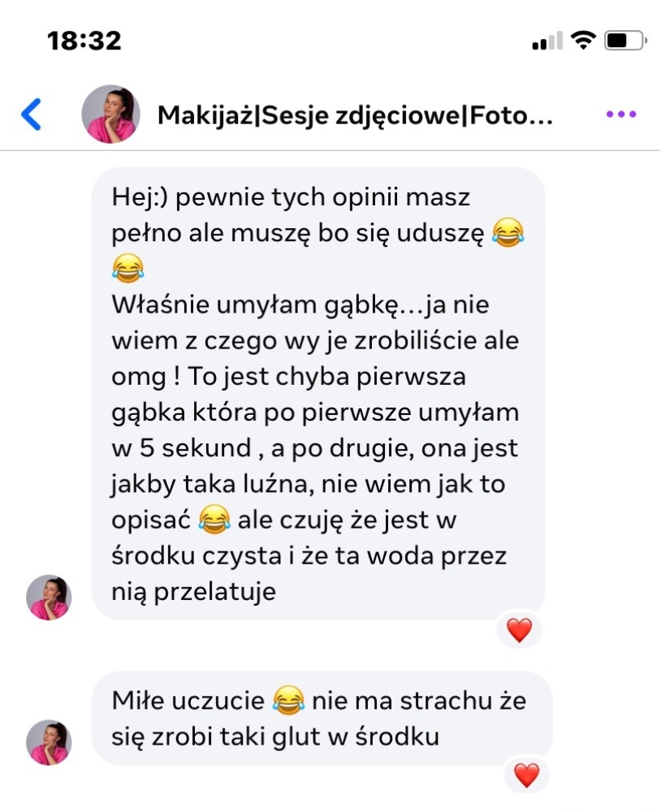Tap the cellular signal bars icon

(x=547, y=41)
